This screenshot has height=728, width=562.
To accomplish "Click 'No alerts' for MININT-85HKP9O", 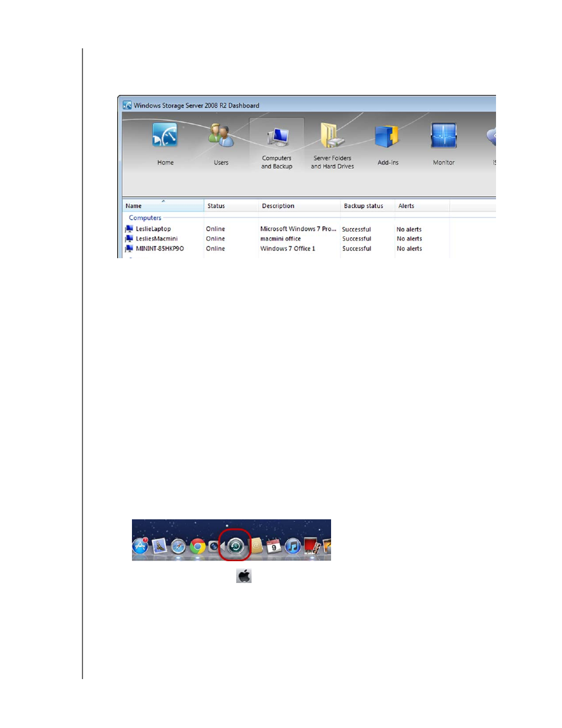I will tap(409, 249).
